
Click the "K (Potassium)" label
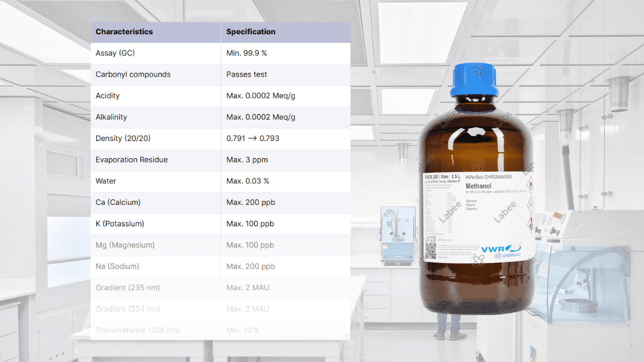(x=120, y=224)
